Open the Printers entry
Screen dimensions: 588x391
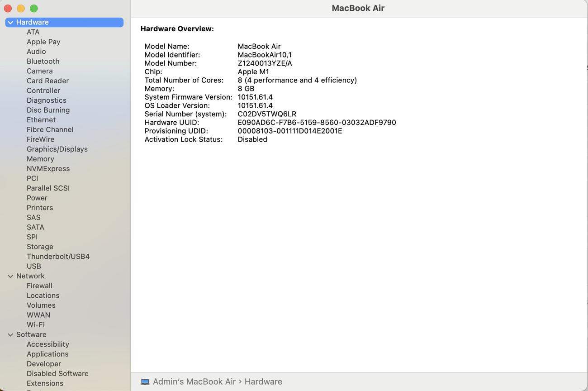coord(40,208)
